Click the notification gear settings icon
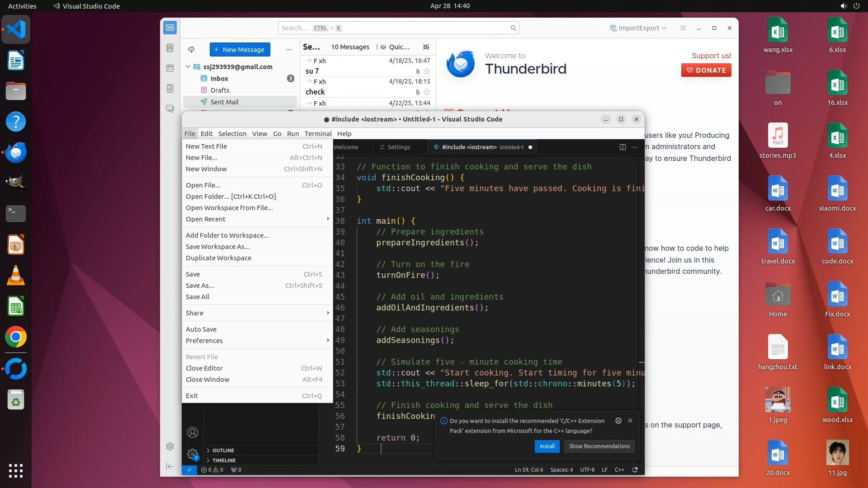 (618, 421)
